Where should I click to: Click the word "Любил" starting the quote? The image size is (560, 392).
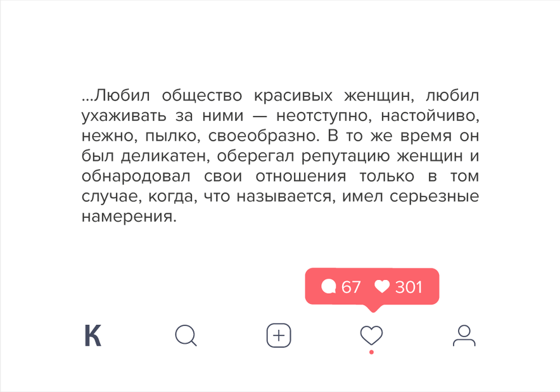(122, 96)
